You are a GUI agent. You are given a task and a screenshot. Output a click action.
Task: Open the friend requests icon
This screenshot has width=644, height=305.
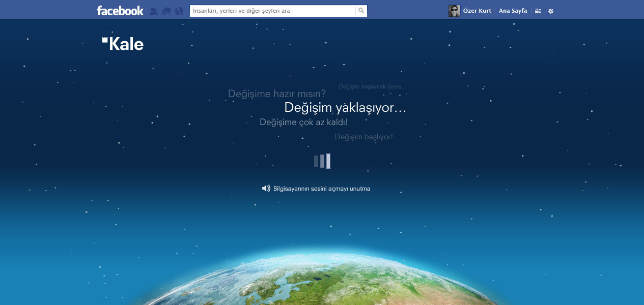point(154,11)
